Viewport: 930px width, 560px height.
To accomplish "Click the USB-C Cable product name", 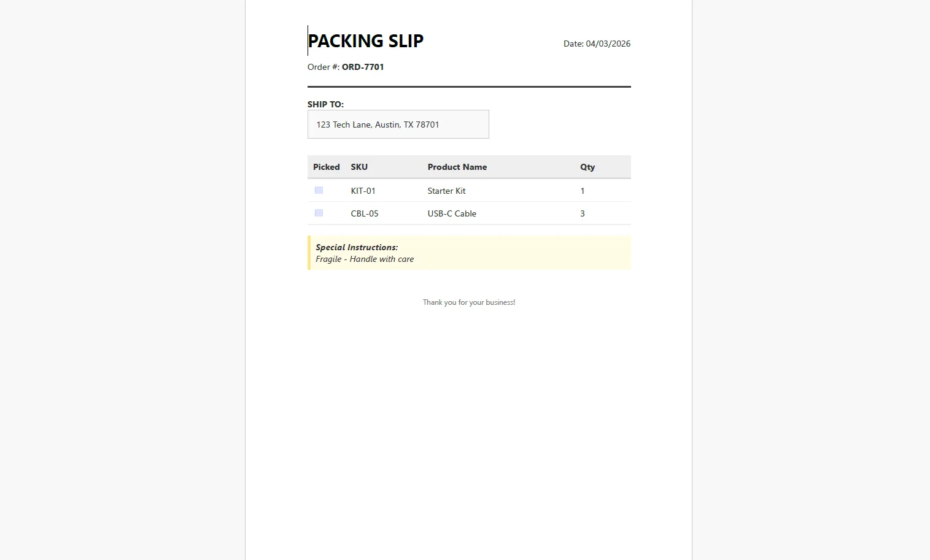I will tap(452, 213).
